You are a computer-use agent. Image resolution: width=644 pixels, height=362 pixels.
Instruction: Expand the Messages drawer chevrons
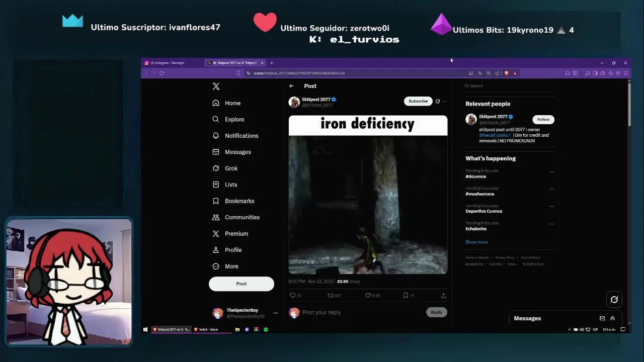tap(612, 318)
